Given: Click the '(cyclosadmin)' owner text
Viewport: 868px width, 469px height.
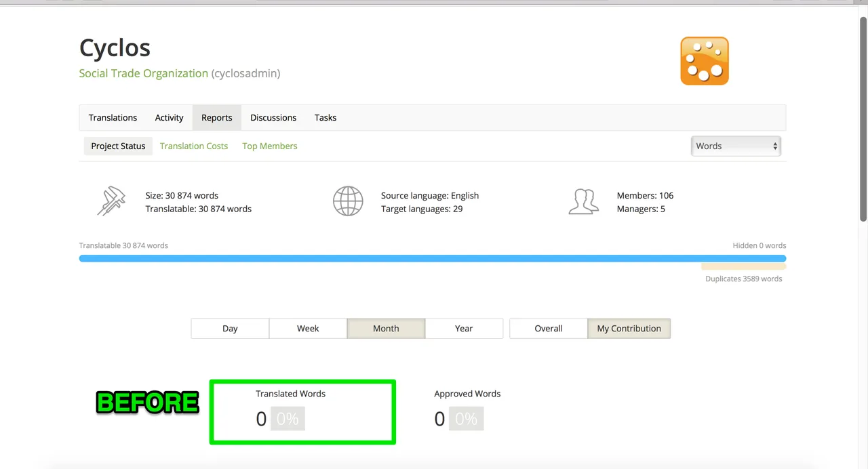Looking at the screenshot, I should pos(245,73).
